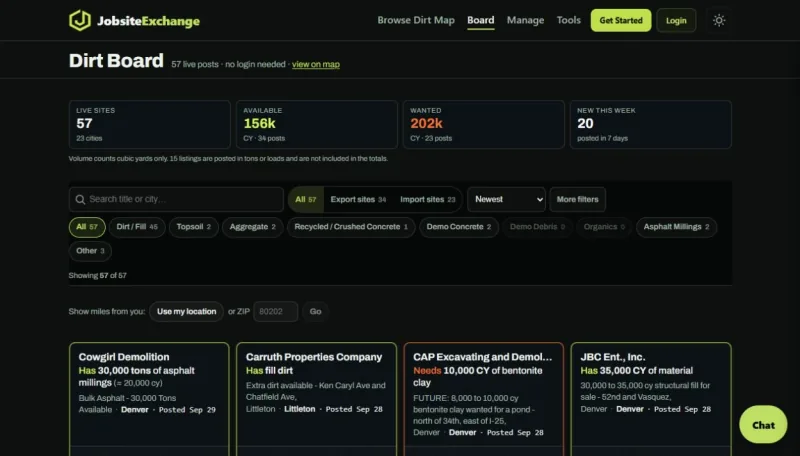
Task: Filter by Asphalt Millings chip
Action: click(676, 227)
